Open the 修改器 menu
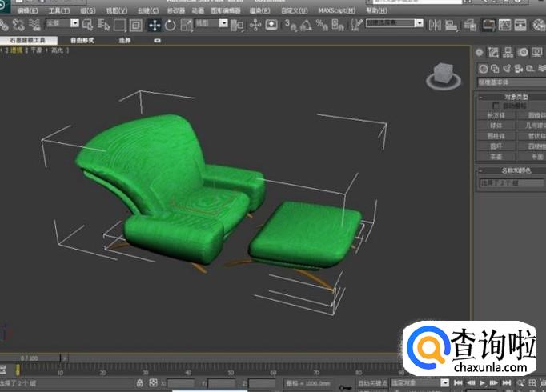The width and height of the screenshot is (546, 392). pos(175,11)
